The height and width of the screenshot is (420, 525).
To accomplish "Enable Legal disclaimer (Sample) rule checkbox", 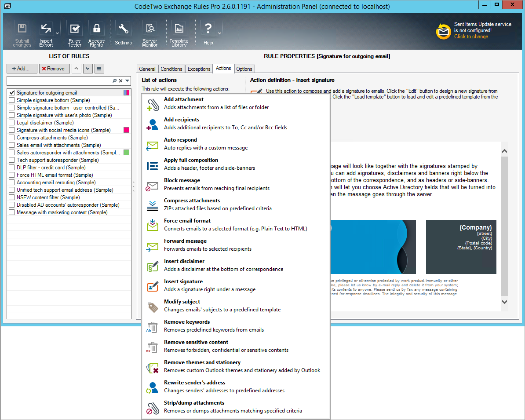I will tap(12, 123).
